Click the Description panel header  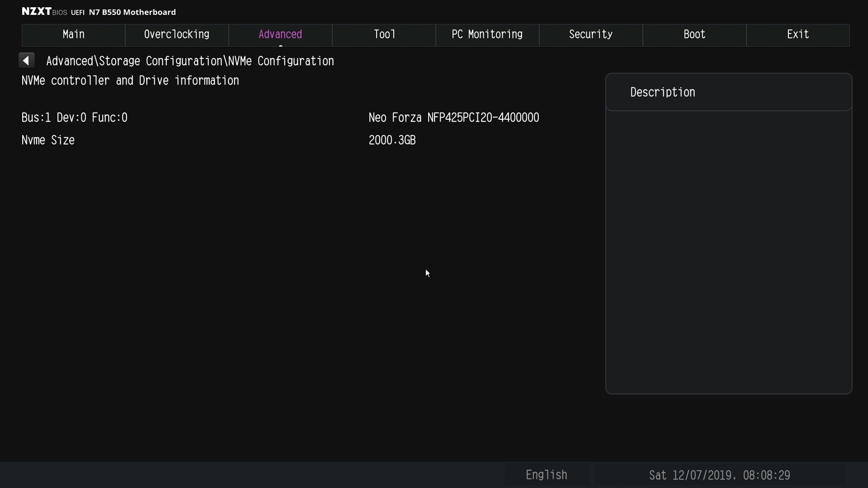[x=729, y=92]
